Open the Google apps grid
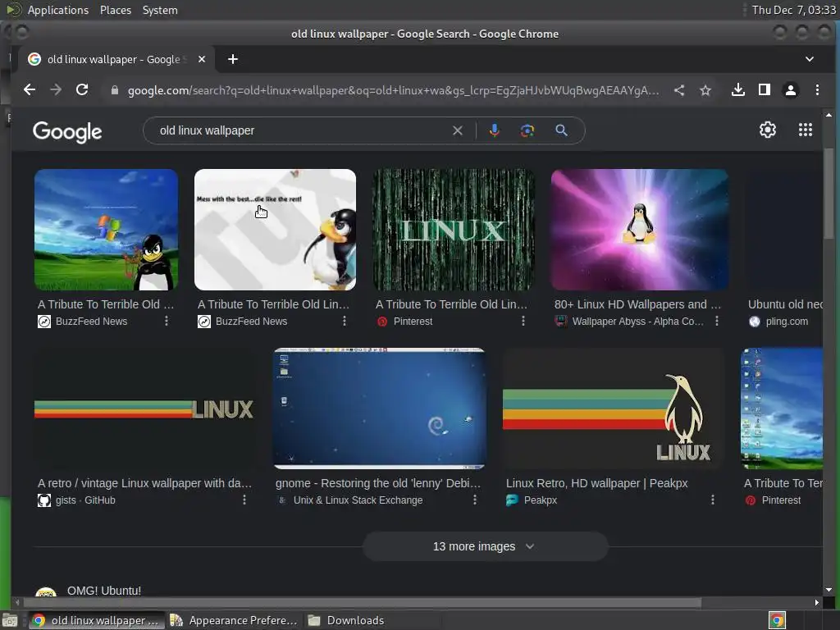This screenshot has height=630, width=840. click(806, 130)
